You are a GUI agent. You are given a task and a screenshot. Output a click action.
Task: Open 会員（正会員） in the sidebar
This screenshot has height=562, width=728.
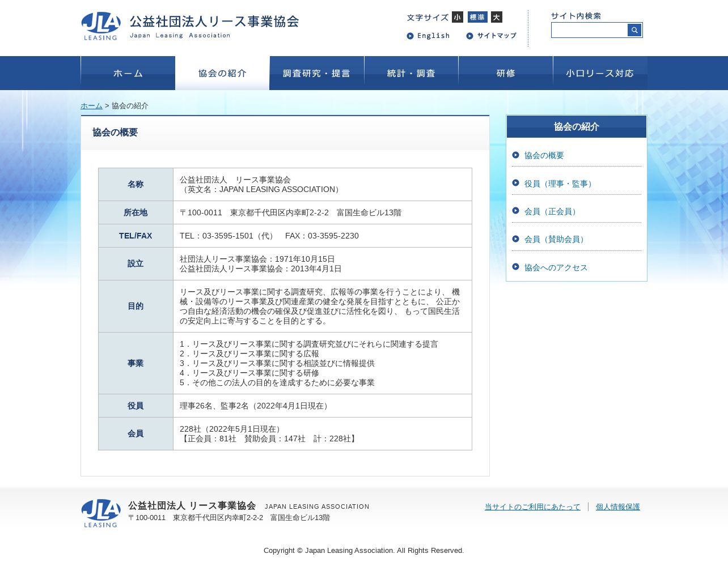[552, 211]
